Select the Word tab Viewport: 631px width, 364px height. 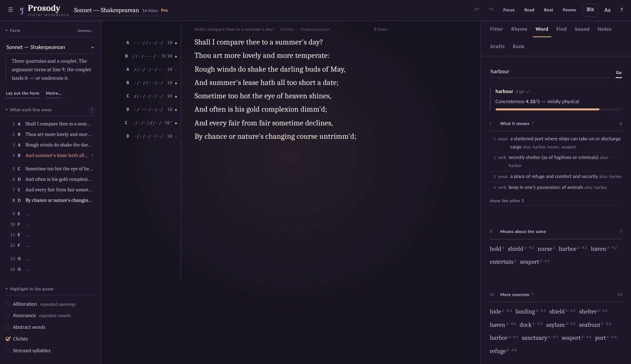[x=542, y=29]
